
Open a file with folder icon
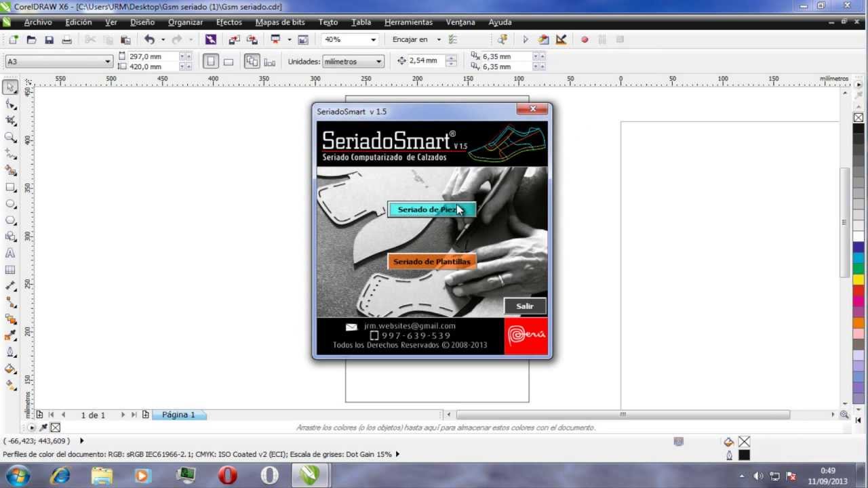point(31,40)
